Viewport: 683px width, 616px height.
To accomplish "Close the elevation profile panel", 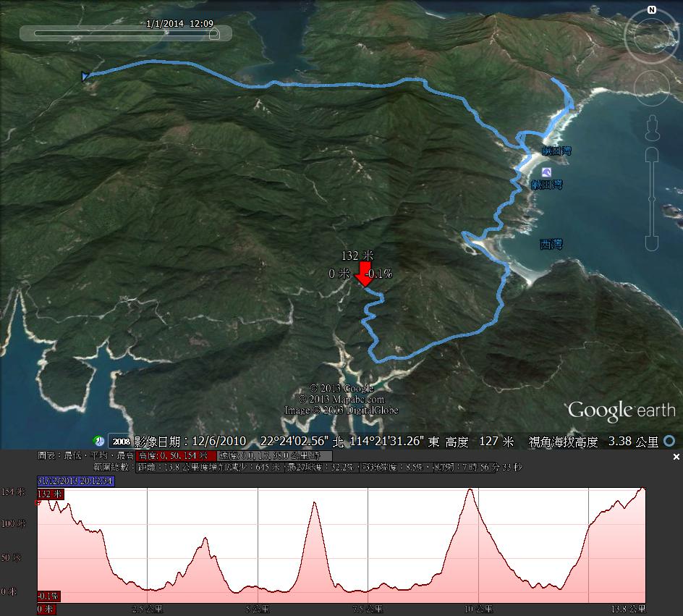I will tap(676, 457).
